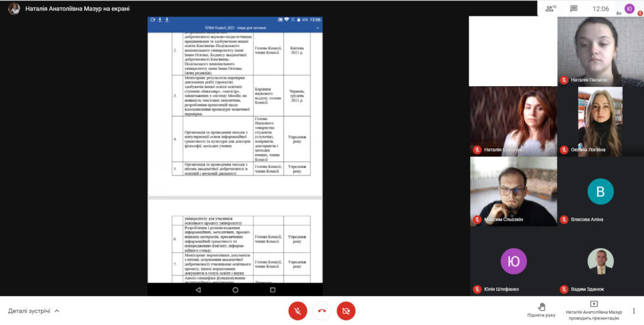The width and height of the screenshot is (644, 325).
Task: Expand Деталі зустрічі meeting details
Action: [x=34, y=311]
